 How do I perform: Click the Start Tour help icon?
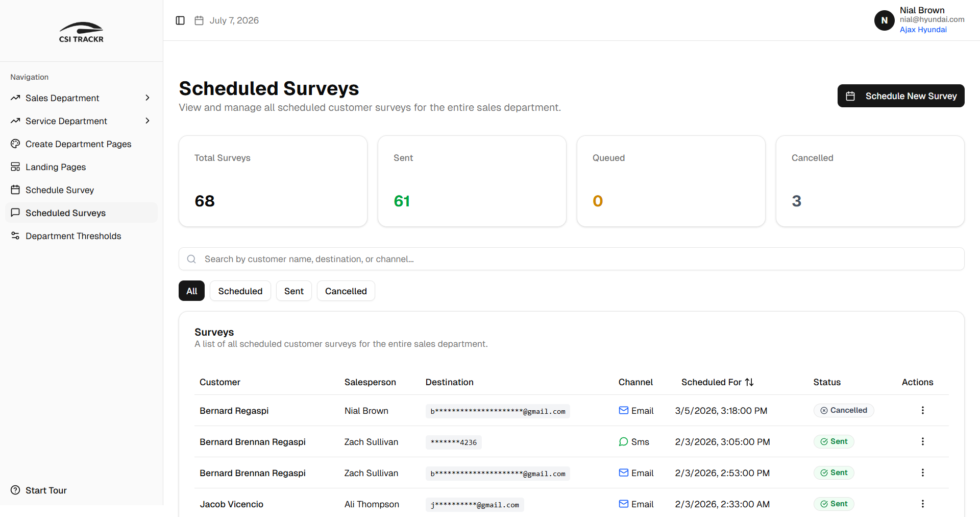15,490
